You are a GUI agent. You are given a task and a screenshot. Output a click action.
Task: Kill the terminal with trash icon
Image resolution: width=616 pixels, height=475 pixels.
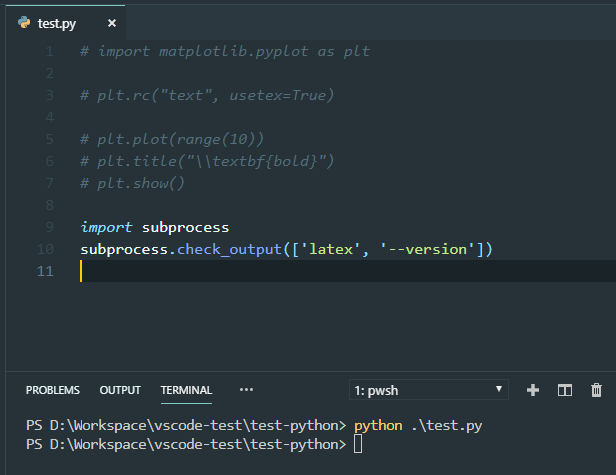pyautogui.click(x=596, y=390)
